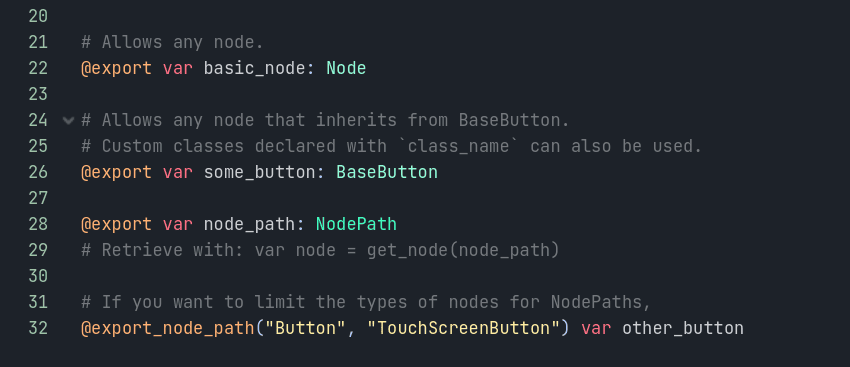
Task: Click the `class_name` text in comment
Action: click(x=458, y=146)
